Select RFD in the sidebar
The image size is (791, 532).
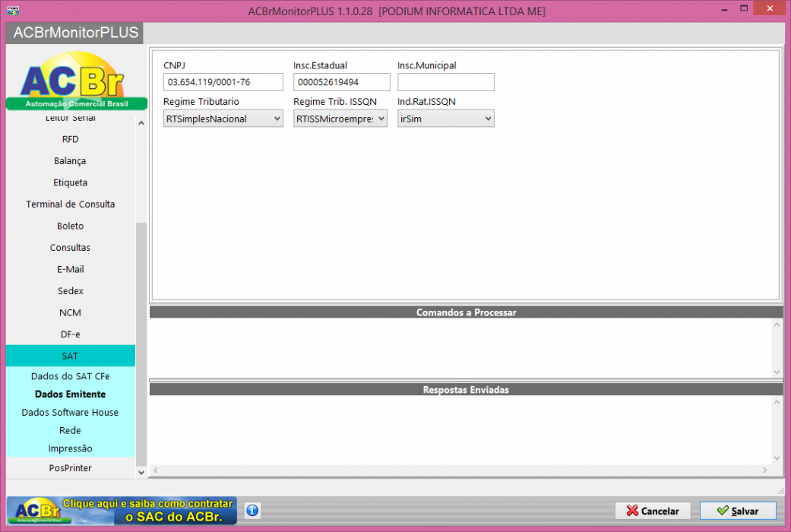[71, 139]
